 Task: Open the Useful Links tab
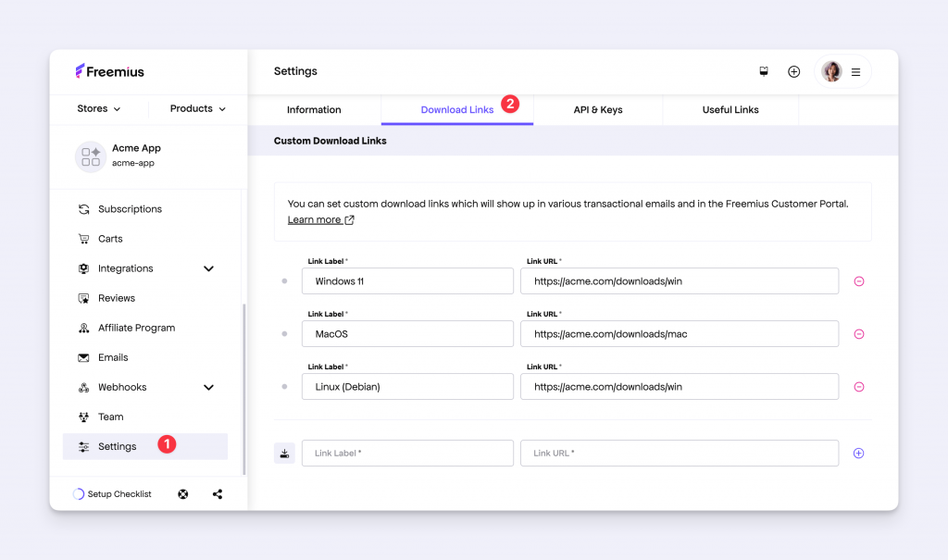click(x=730, y=109)
